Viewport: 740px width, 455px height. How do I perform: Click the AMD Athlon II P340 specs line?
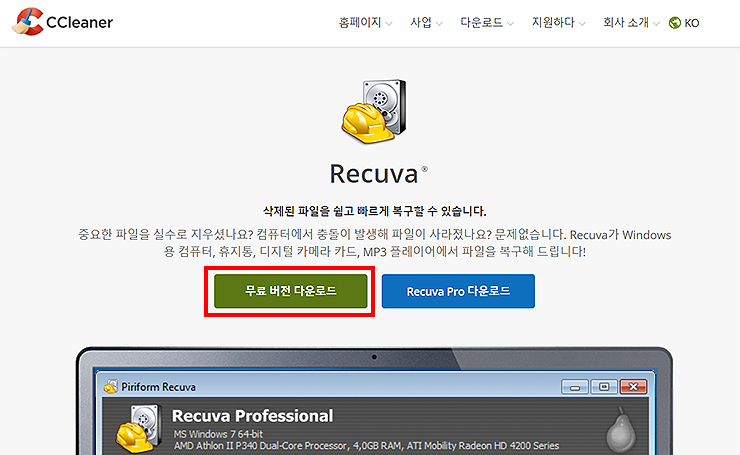pyautogui.click(x=366, y=446)
